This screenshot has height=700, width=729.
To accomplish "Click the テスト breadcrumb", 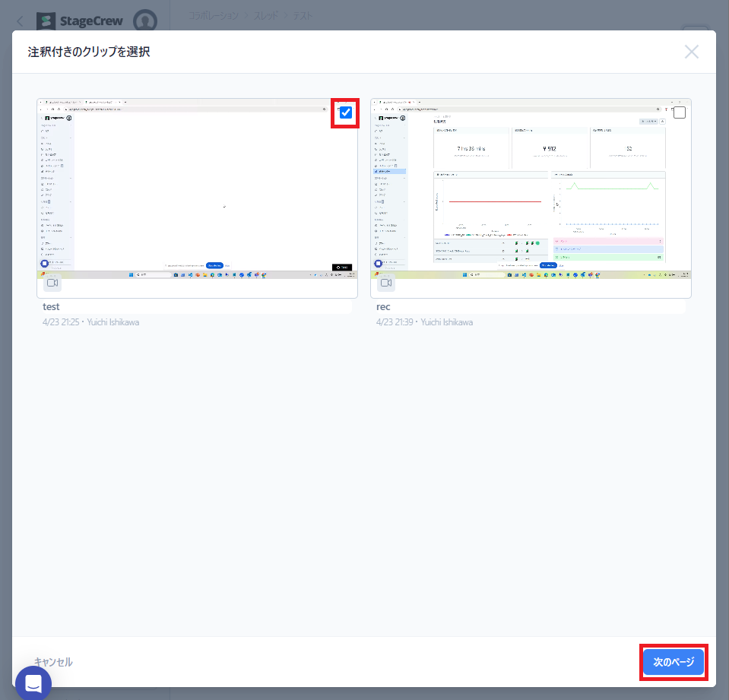I will [304, 15].
